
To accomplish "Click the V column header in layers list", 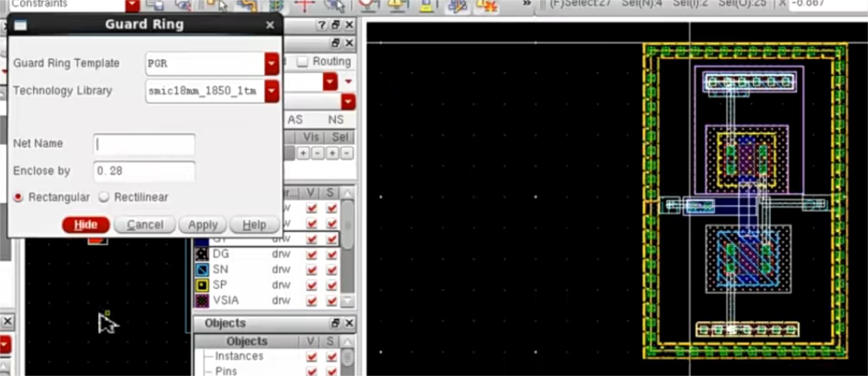I will 310,193.
